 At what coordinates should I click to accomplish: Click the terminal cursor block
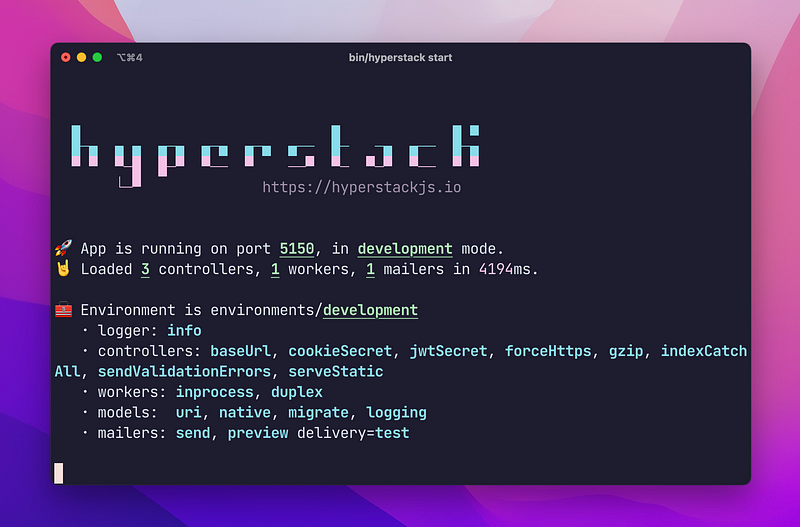(x=59, y=473)
